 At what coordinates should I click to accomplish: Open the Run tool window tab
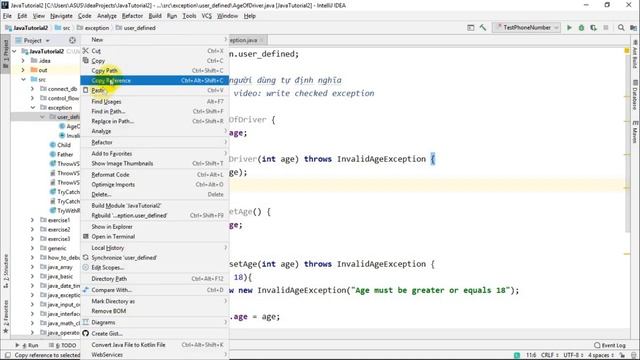(27, 345)
